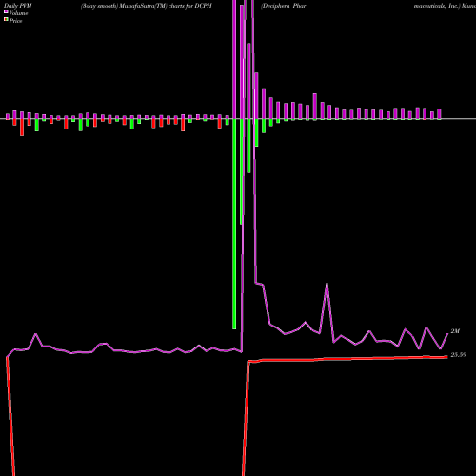Select the 'Volume' legend label

[18, 13]
